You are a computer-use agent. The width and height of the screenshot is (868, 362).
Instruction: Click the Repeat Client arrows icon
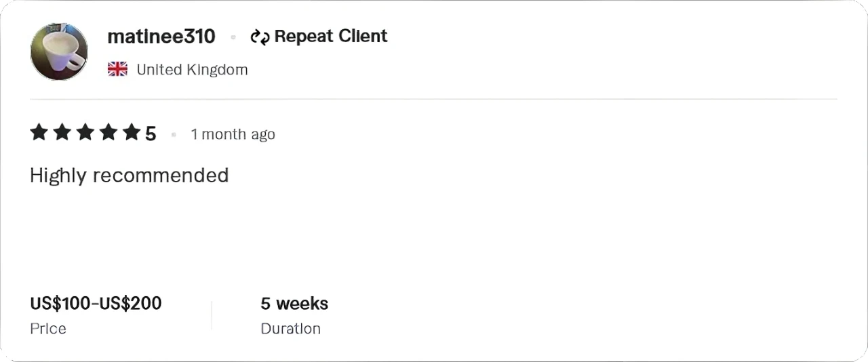tap(260, 37)
